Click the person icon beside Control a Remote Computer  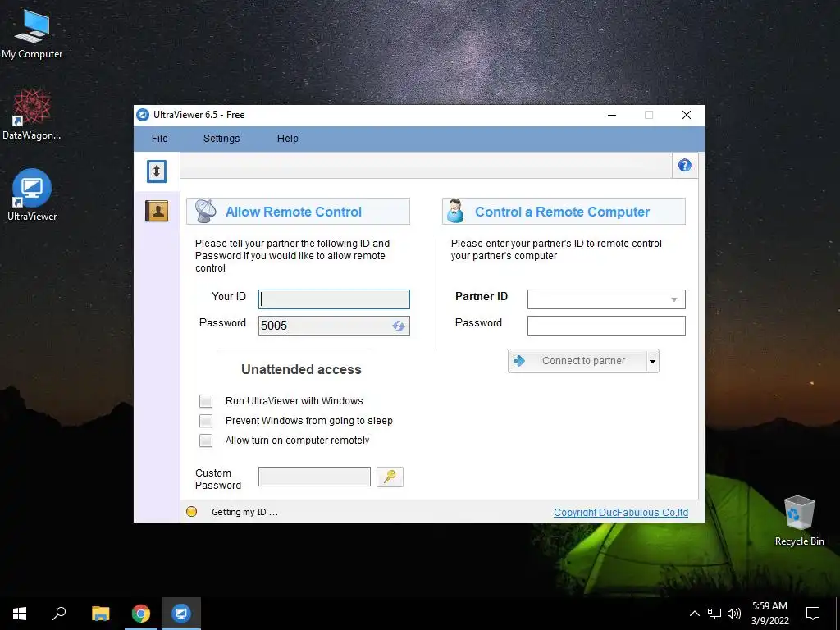pyautogui.click(x=455, y=211)
